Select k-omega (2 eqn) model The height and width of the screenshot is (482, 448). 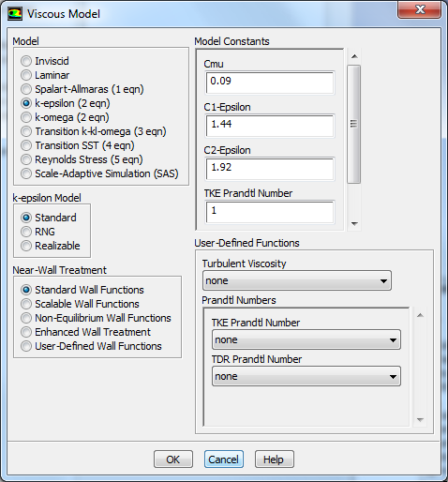26,117
